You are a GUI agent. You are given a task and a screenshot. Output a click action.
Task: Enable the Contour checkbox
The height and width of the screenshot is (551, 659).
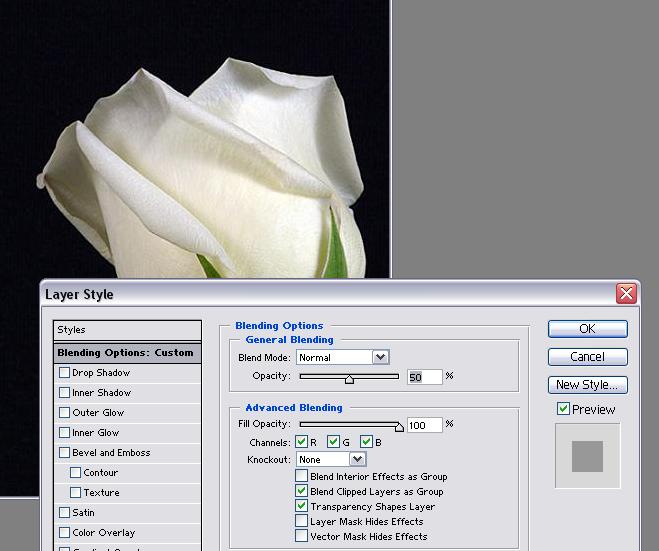75,472
